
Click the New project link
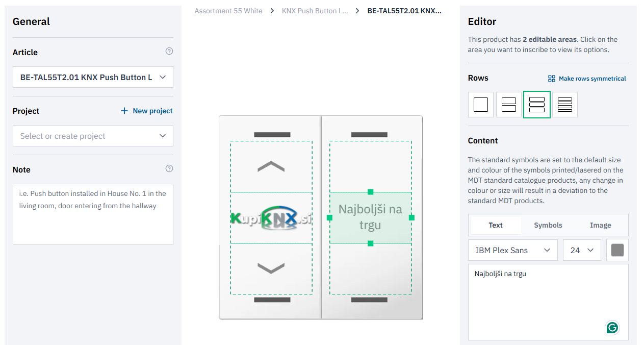tap(152, 111)
